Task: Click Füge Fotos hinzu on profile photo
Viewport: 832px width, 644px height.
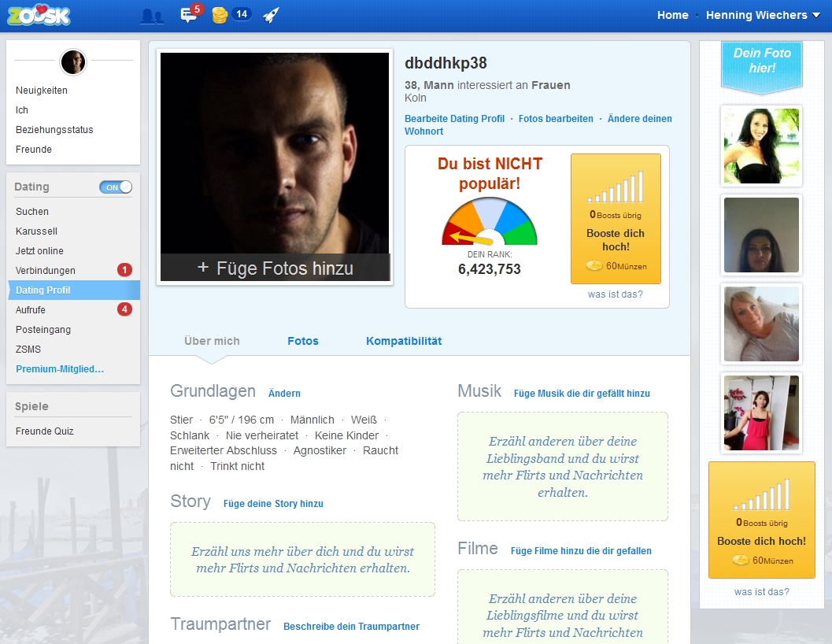Action: [x=275, y=268]
